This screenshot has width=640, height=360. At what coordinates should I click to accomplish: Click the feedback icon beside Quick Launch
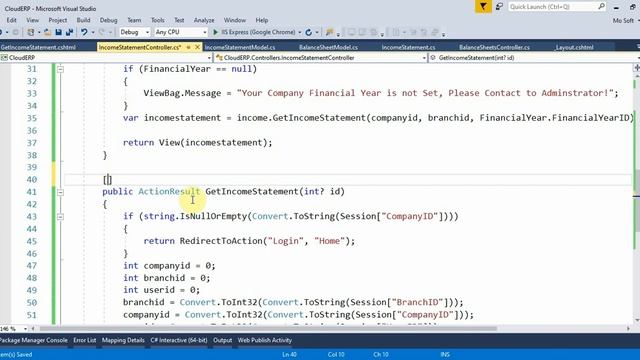[499, 7]
